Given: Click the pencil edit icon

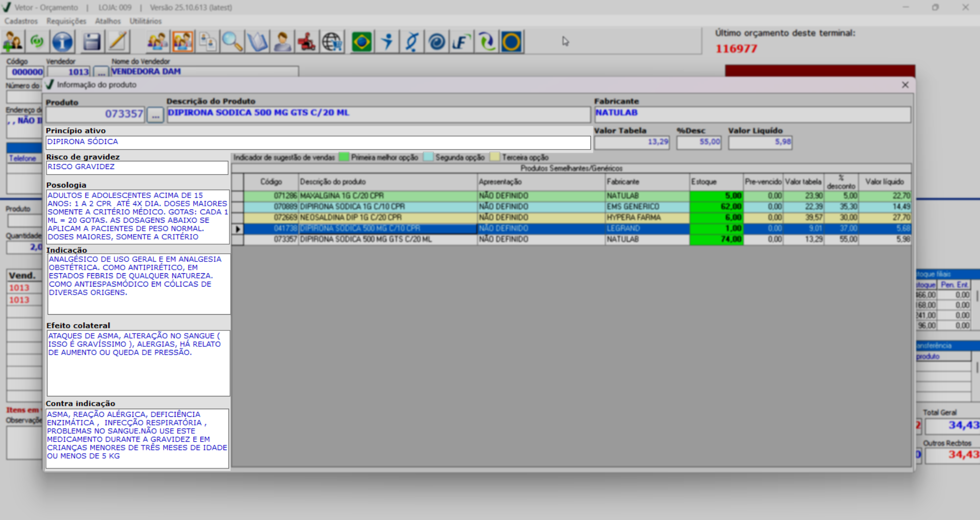Looking at the screenshot, I should (x=118, y=42).
